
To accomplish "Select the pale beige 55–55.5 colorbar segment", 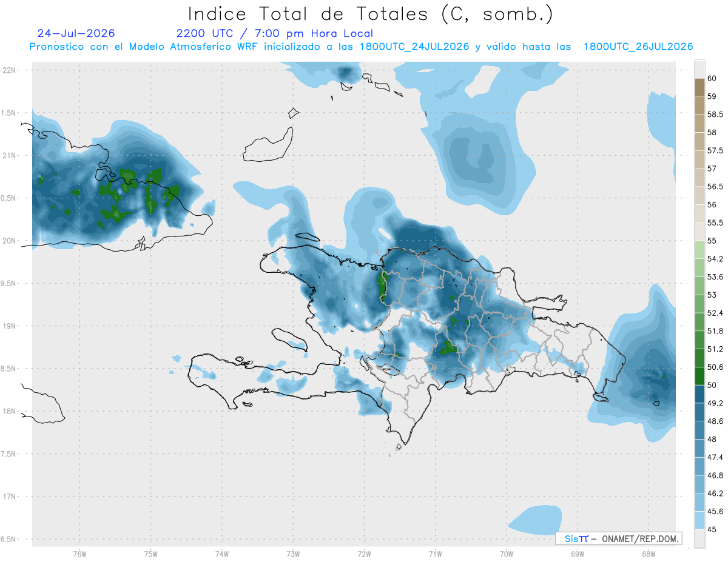I will pos(699,232).
